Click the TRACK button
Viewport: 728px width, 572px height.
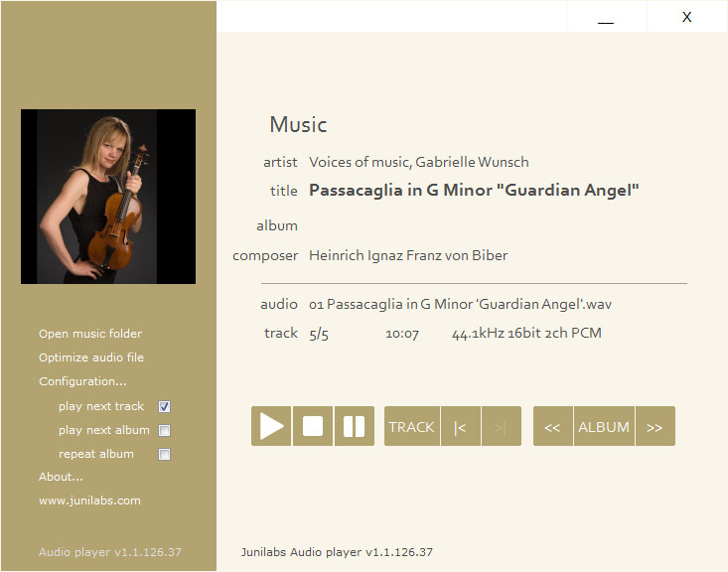point(412,426)
